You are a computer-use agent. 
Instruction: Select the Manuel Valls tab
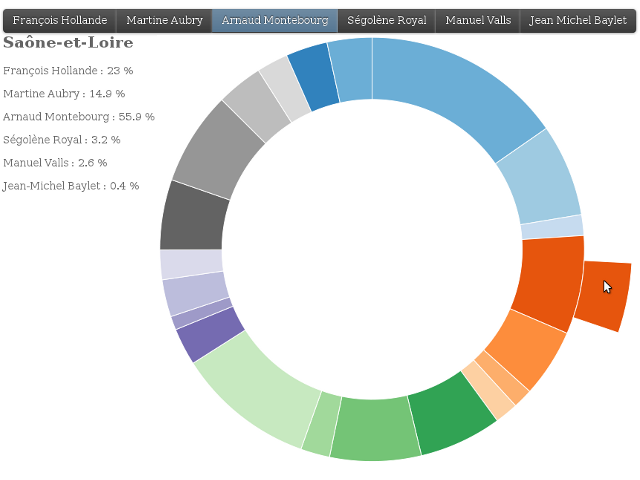tap(478, 20)
